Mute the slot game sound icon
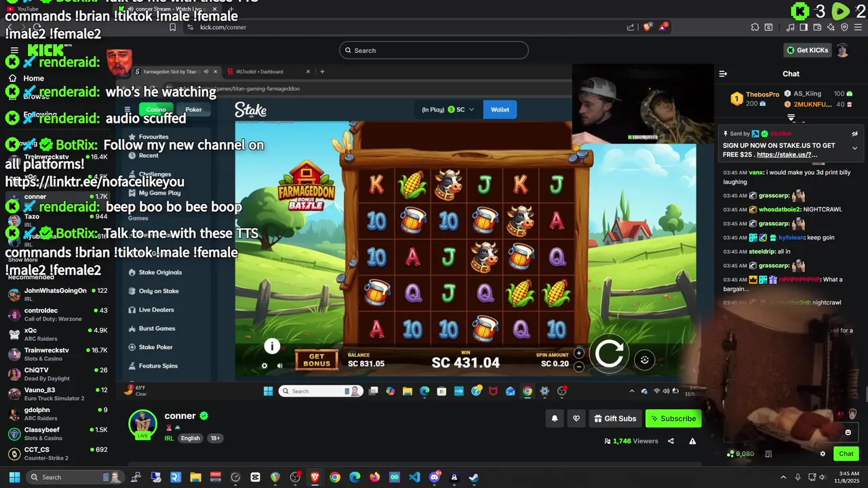868x488 pixels. [x=279, y=366]
